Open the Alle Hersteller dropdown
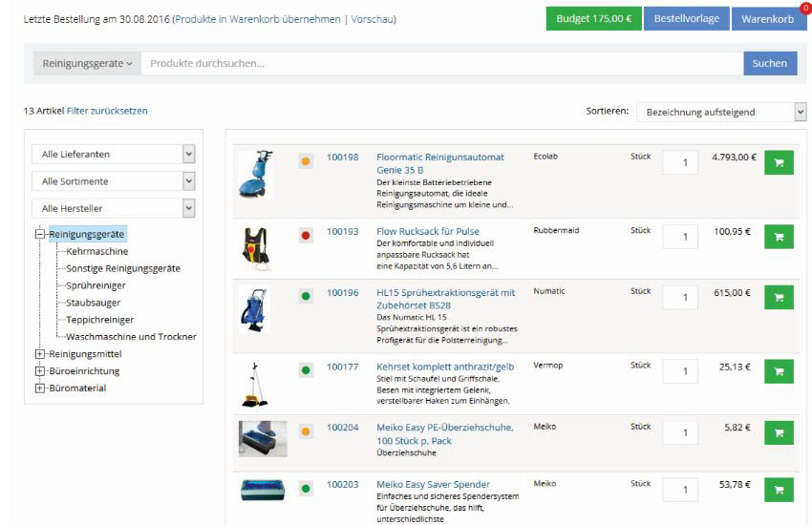 click(114, 208)
